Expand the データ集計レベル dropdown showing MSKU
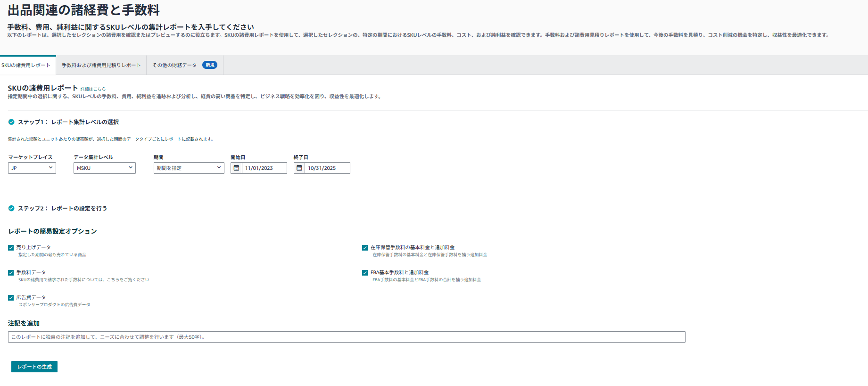The height and width of the screenshot is (386, 868). click(x=104, y=168)
